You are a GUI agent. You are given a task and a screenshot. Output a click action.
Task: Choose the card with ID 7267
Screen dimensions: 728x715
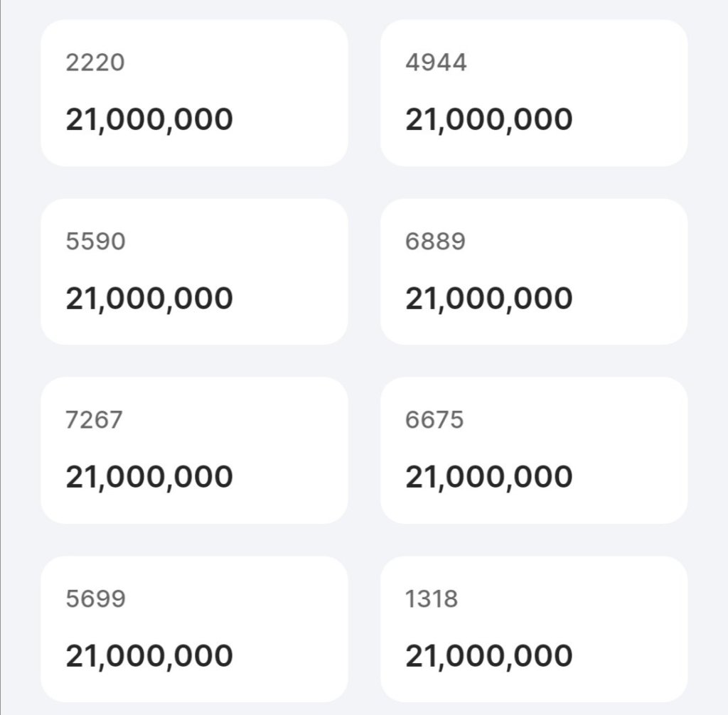[x=194, y=451]
